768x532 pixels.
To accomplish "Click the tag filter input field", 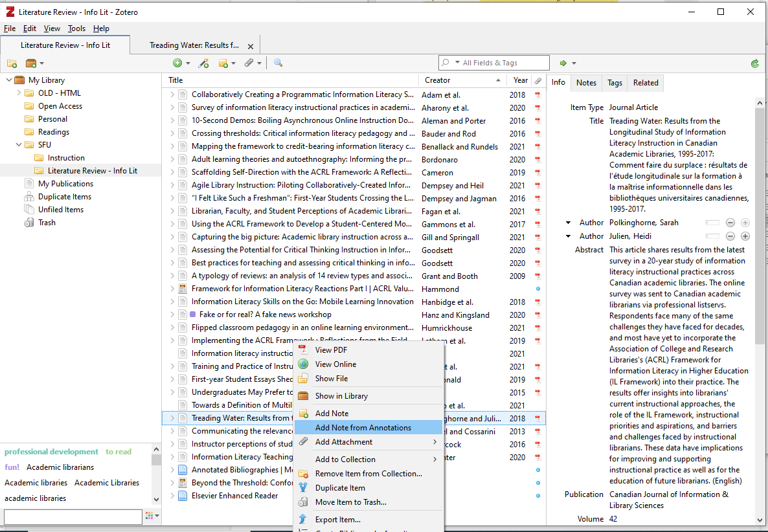I will (73, 517).
